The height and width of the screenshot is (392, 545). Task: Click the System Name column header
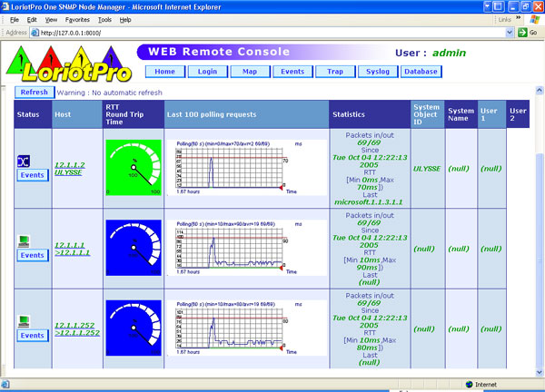461,114
